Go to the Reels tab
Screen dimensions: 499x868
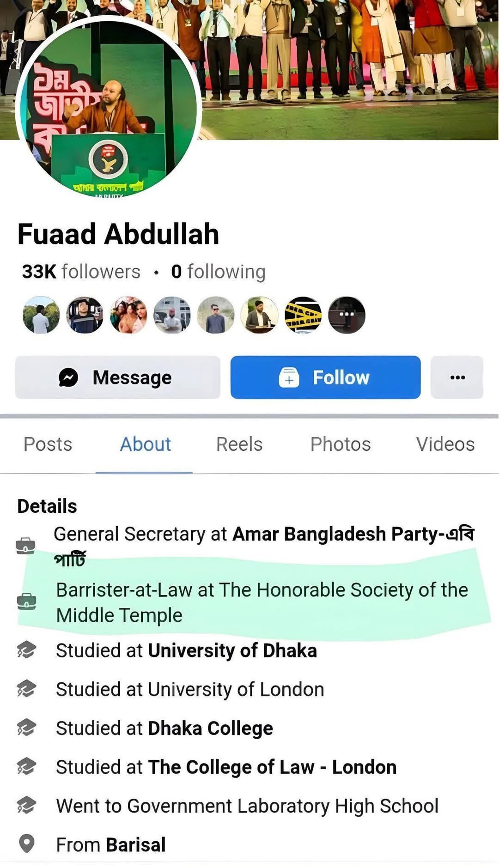pyautogui.click(x=239, y=444)
